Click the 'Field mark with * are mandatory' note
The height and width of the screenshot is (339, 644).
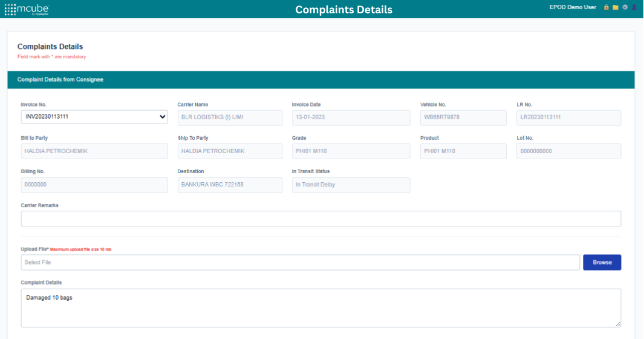[52, 57]
